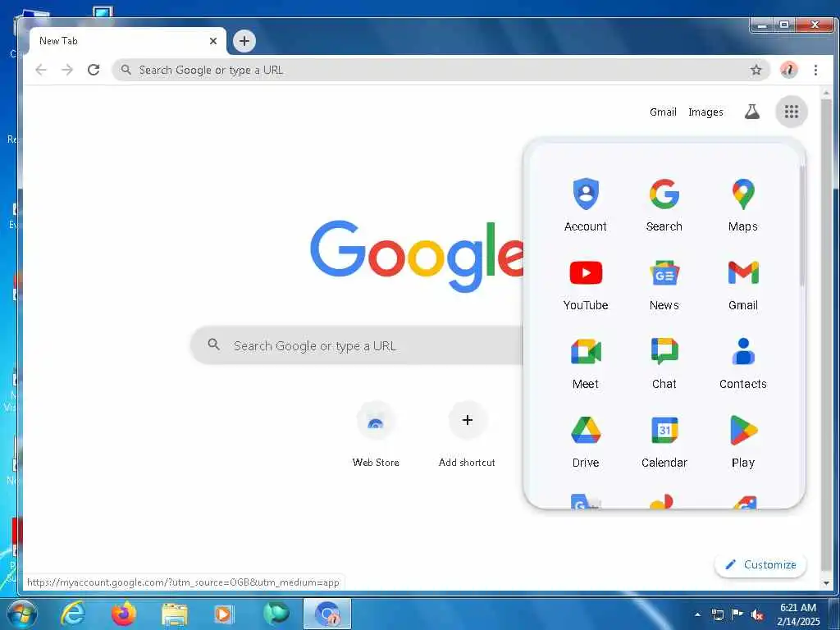Viewport: 840px width, 630px height.
Task: Open the Chrome profile avatar
Action: point(788,70)
